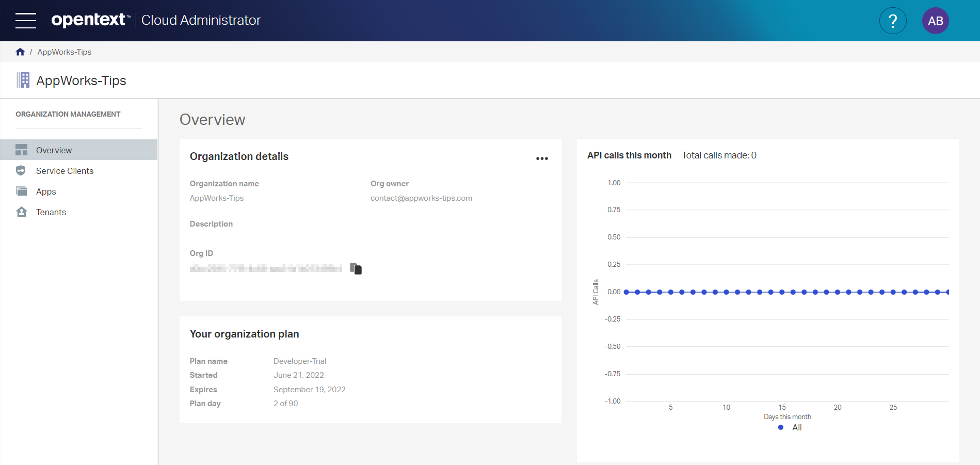Image resolution: width=980 pixels, height=465 pixels.
Task: Click the blurred Org ID value
Action: [x=266, y=268]
